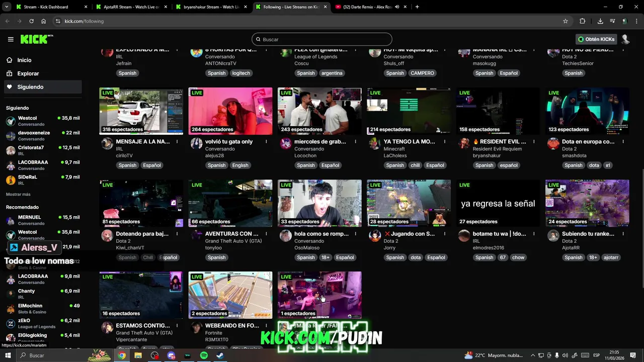Click LaCholexs channel avatar

(375, 144)
